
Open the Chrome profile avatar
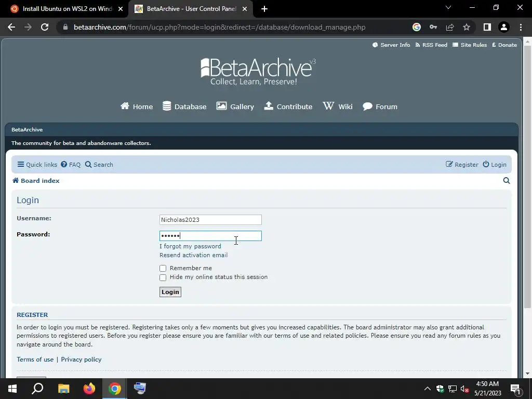pyautogui.click(x=504, y=27)
